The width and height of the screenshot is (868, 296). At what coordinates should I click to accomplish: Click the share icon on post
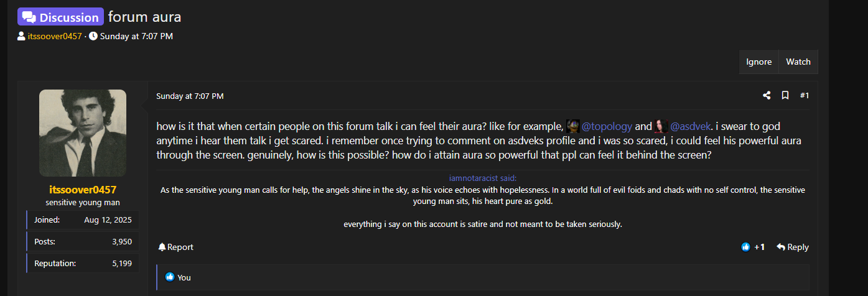[767, 96]
